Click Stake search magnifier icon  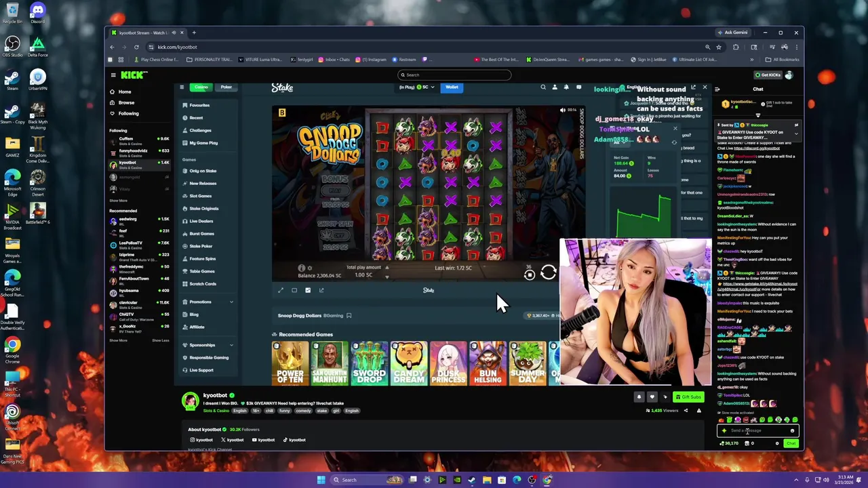(x=542, y=87)
